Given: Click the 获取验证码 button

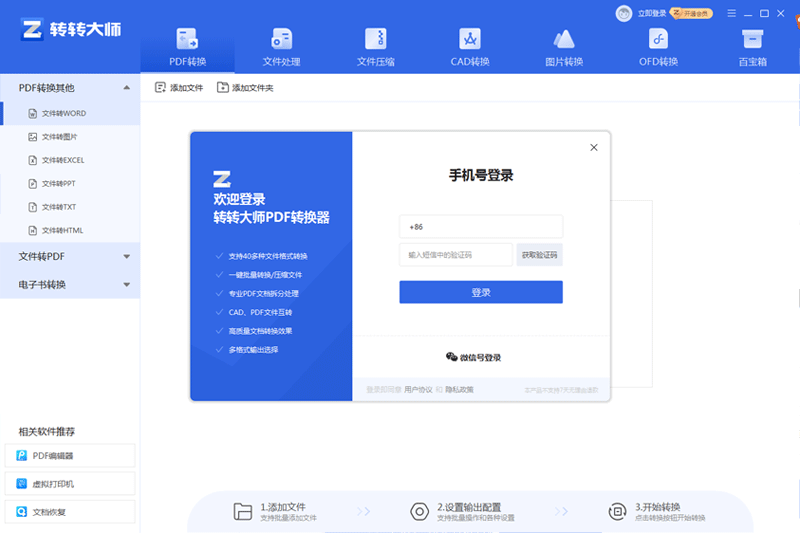Looking at the screenshot, I should coord(540,255).
